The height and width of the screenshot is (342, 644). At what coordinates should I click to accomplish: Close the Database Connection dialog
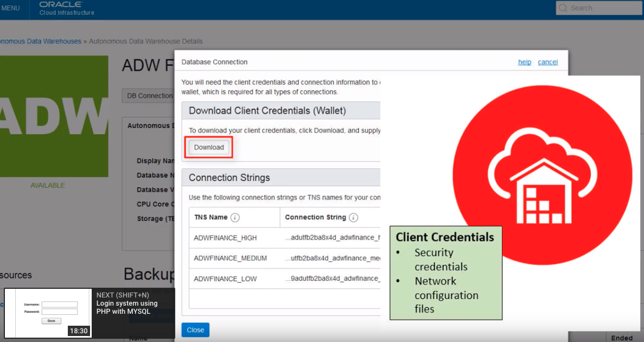click(x=195, y=330)
